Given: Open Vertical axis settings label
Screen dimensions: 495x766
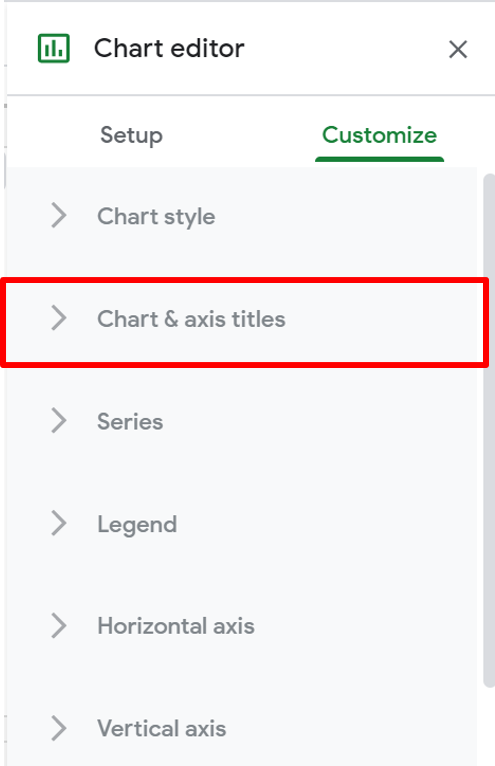Looking at the screenshot, I should tap(162, 729).
